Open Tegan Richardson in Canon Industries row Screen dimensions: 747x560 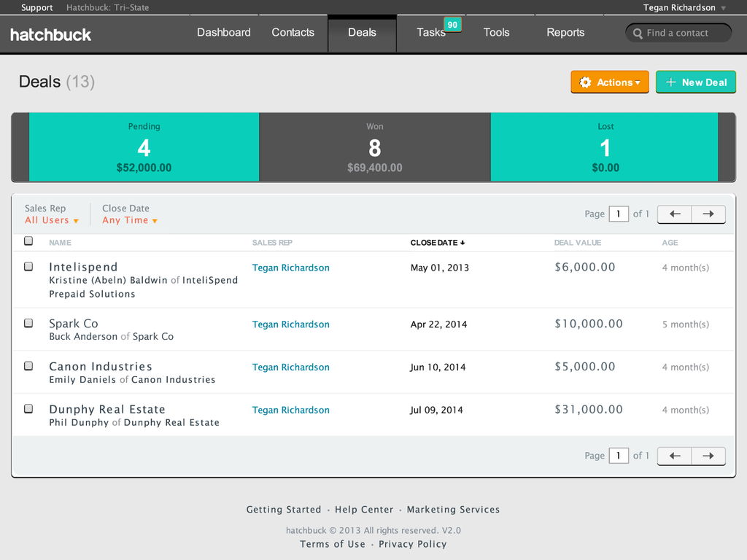click(290, 367)
